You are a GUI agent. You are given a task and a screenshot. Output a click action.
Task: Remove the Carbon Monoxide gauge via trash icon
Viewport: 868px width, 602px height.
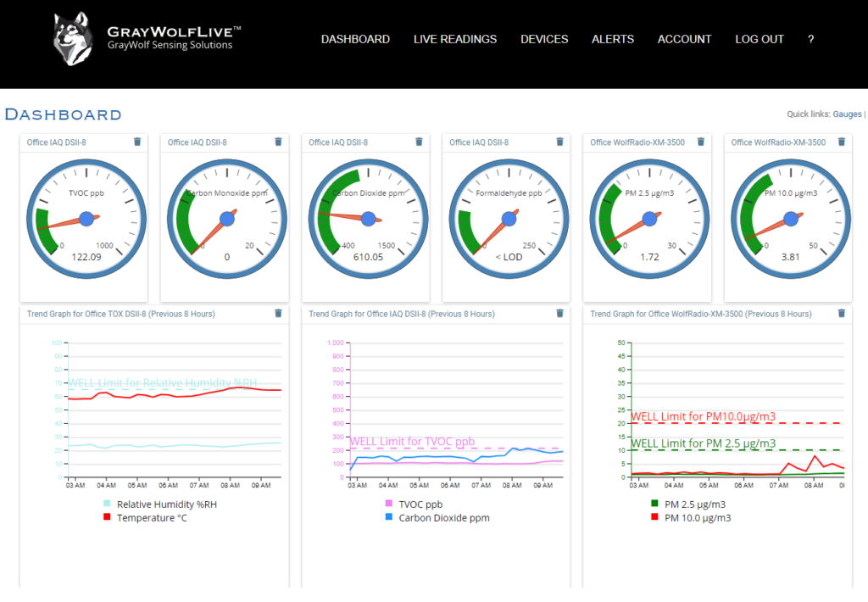(x=278, y=142)
